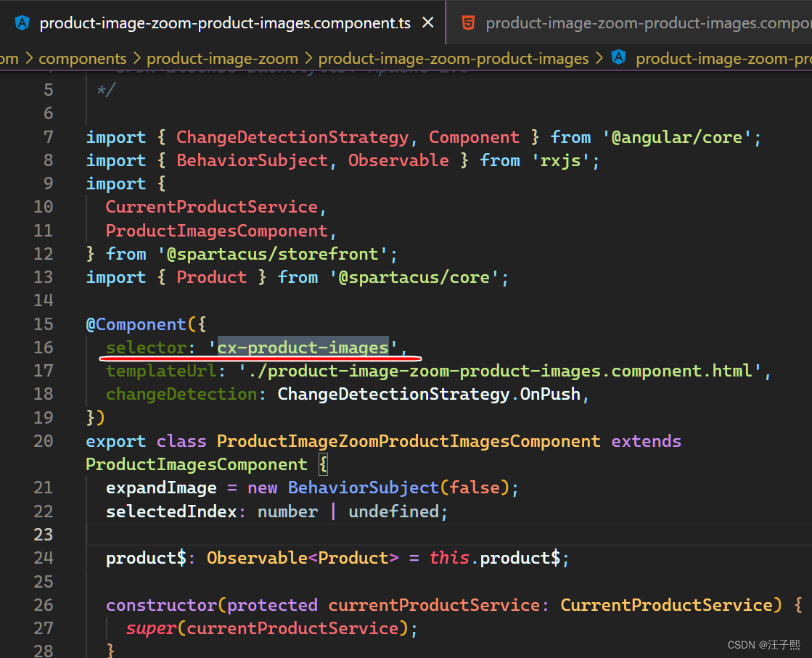812x658 pixels.
Task: Click line number 20 in gutter
Action: 44,441
